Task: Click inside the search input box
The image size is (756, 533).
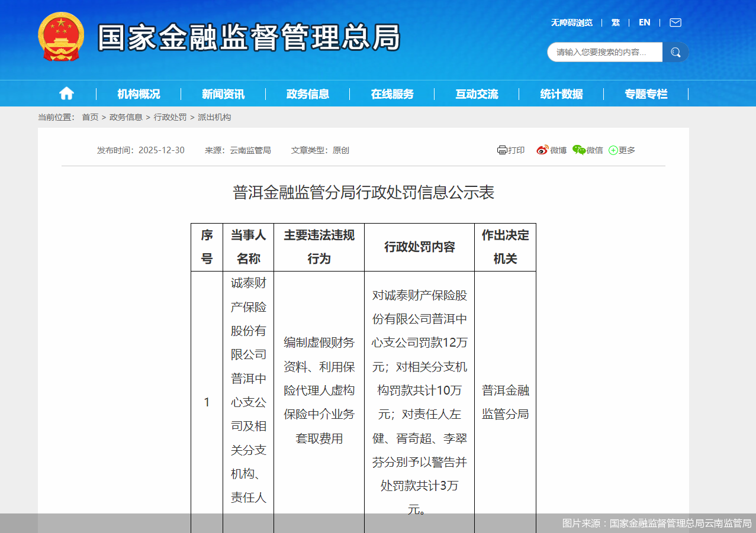Action: pos(604,52)
